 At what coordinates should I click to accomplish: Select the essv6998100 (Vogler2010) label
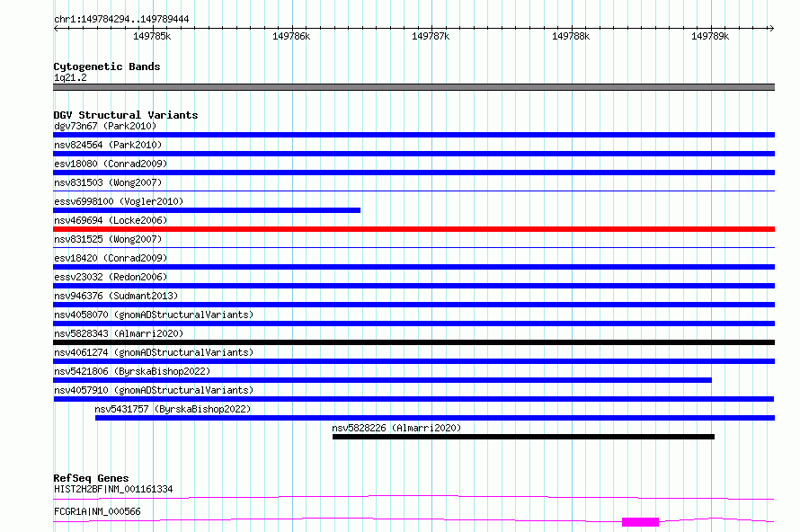click(x=119, y=201)
